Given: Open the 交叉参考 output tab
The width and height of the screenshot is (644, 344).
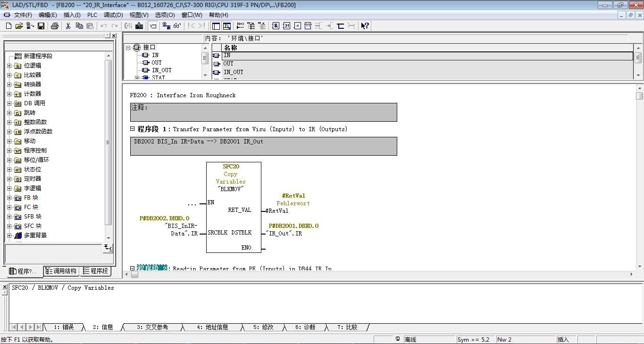Looking at the screenshot, I should pyautogui.click(x=152, y=327).
